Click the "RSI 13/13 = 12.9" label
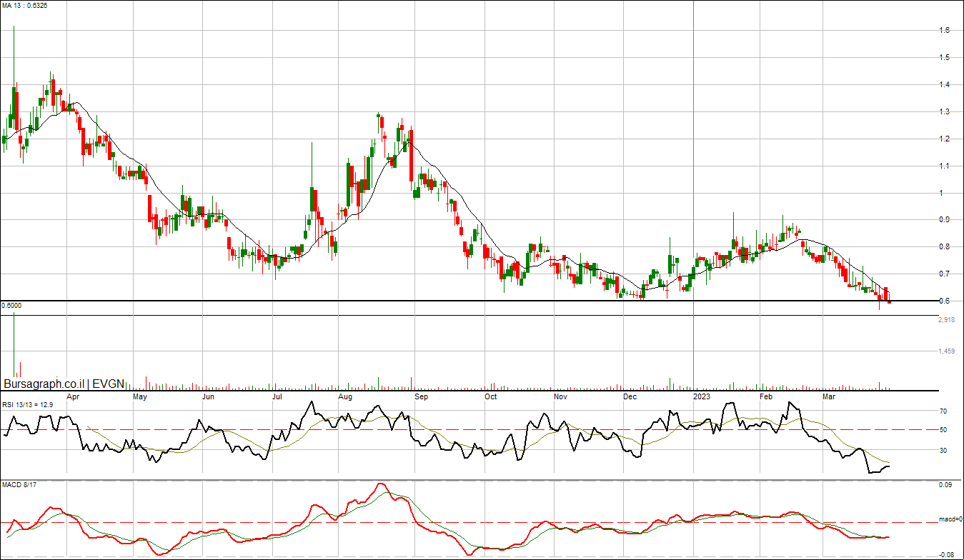This screenshot has height=560, width=964. pos(28,404)
